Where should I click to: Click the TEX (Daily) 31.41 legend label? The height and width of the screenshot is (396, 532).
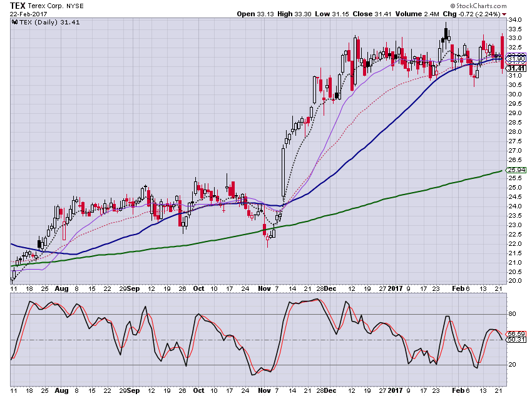pyautogui.click(x=49, y=23)
